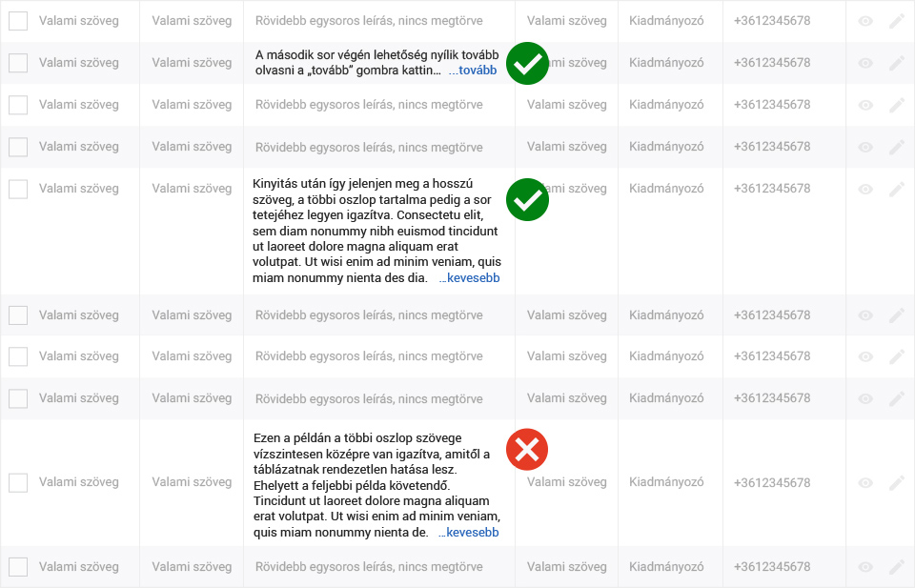Tick the checkbox in the "...tovább" row
The height and width of the screenshot is (588, 915).
18,63
